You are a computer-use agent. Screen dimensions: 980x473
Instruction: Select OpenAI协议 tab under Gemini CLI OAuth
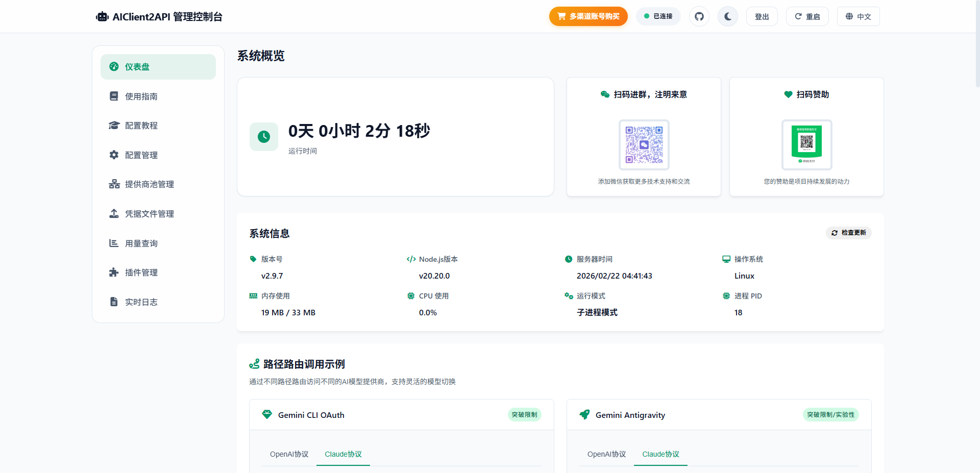[289, 454]
